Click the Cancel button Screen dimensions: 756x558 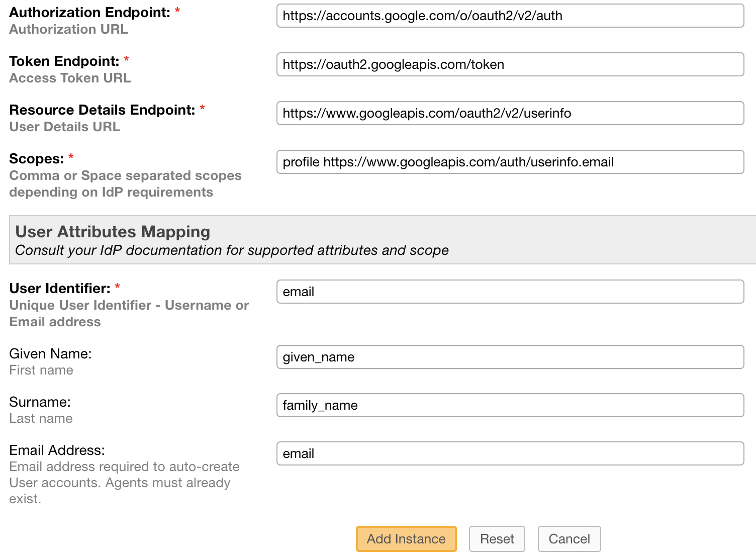point(569,538)
